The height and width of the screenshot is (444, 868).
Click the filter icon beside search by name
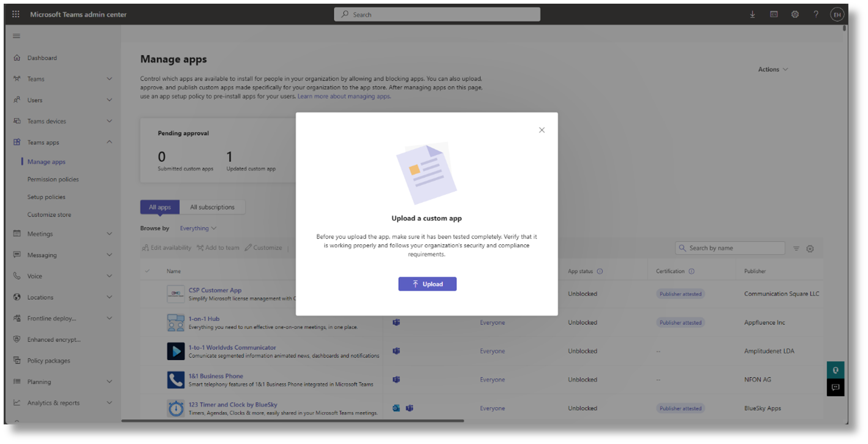[796, 249]
